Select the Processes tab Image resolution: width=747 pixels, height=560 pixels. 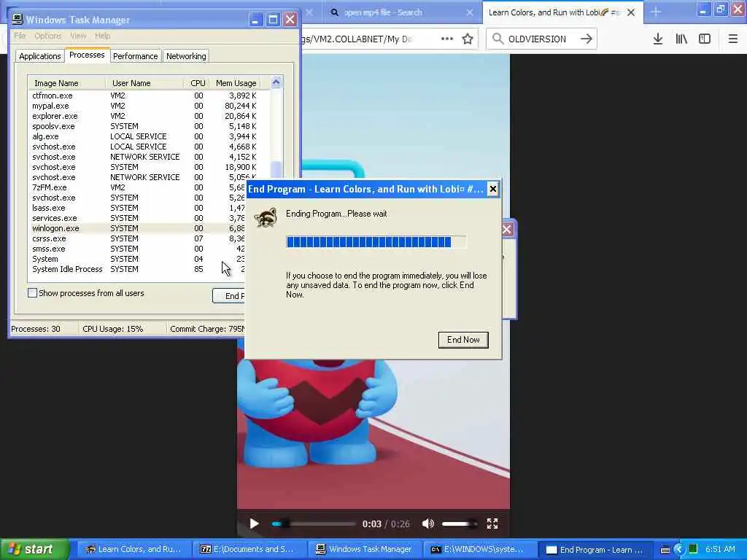[x=87, y=55]
